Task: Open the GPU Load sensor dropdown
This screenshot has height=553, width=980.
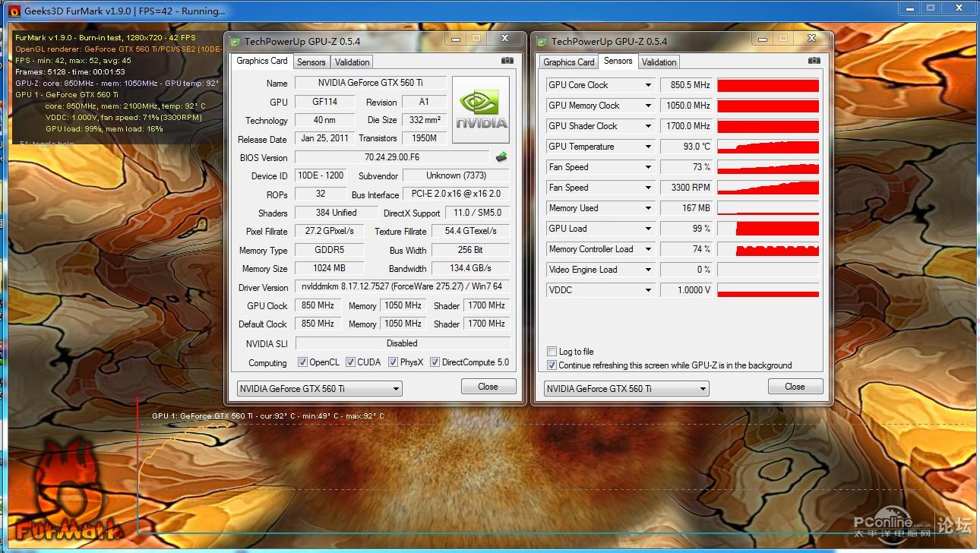Action: tap(648, 229)
